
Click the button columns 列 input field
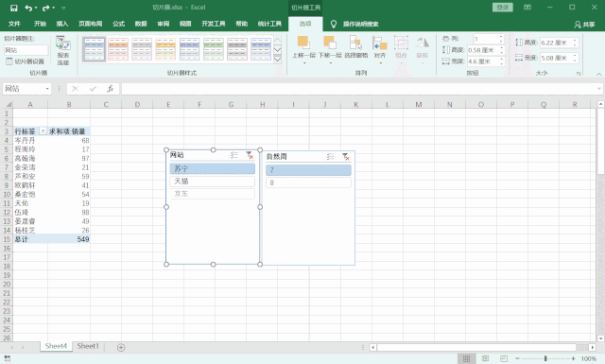[485, 39]
